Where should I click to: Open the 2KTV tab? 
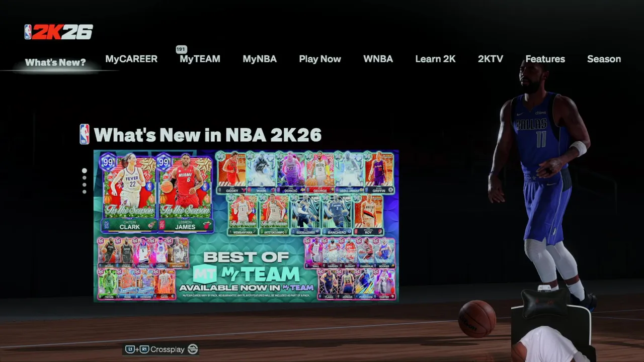point(491,59)
